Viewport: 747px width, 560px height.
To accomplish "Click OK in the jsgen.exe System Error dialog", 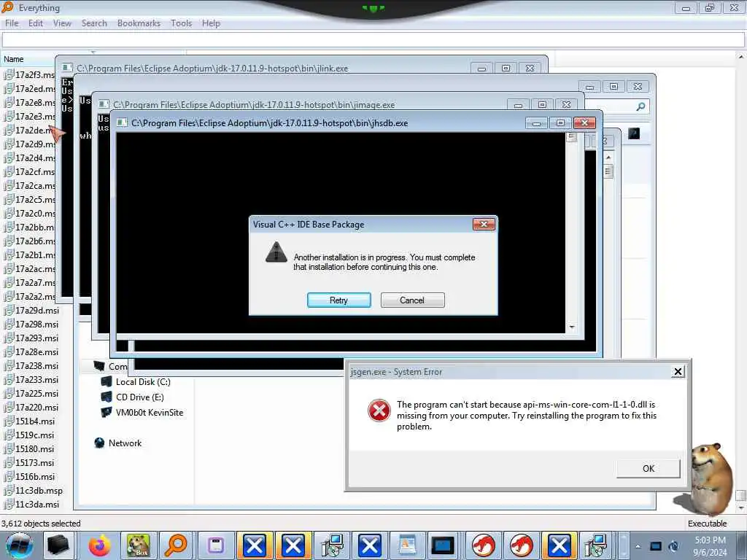I will tap(649, 468).
